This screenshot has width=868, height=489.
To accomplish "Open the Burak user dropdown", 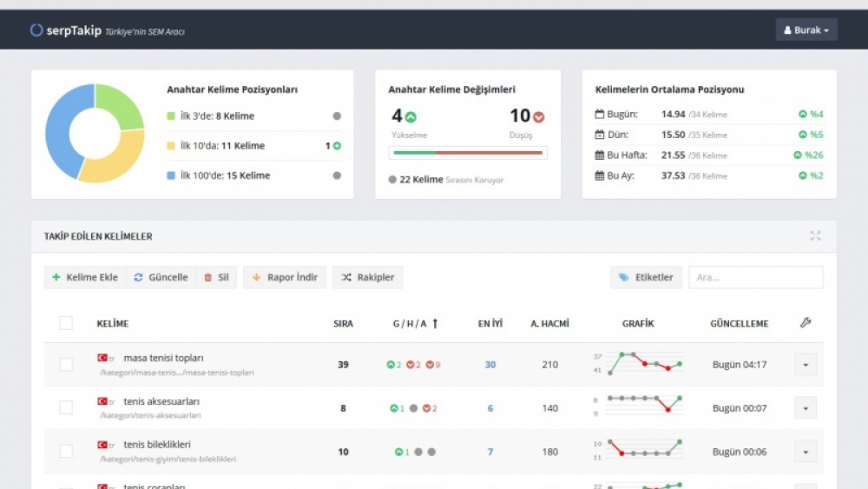I will 806,30.
